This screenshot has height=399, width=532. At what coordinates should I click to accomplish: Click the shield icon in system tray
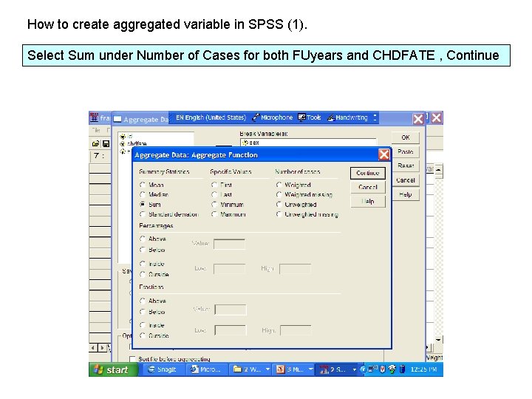(383, 369)
